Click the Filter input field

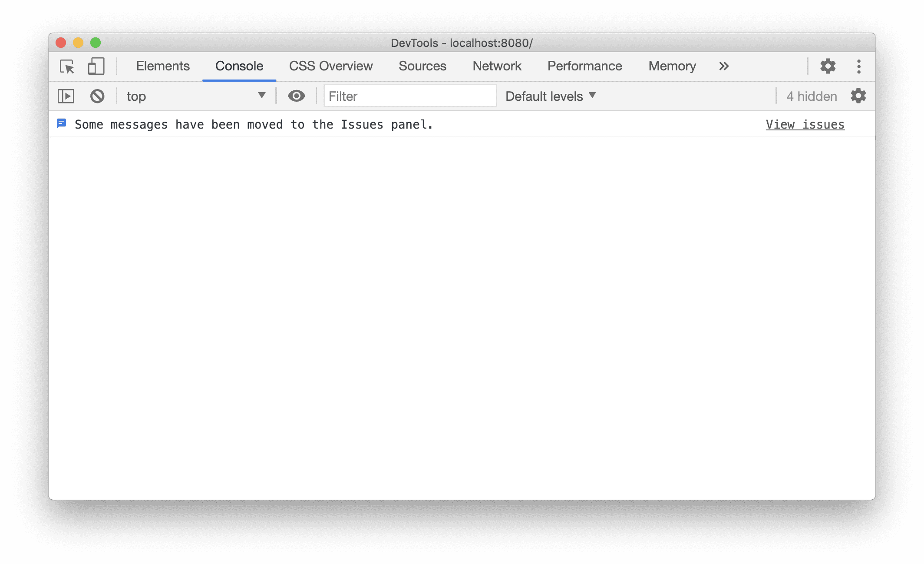click(x=405, y=96)
